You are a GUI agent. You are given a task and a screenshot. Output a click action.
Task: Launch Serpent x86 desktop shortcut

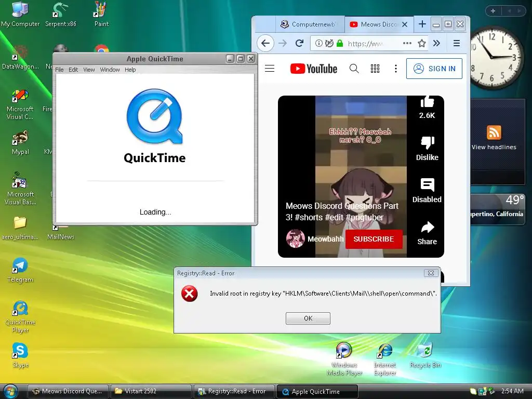click(61, 14)
